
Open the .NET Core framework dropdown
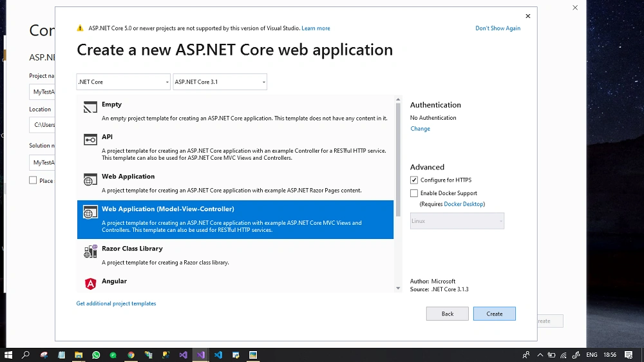coord(123,82)
